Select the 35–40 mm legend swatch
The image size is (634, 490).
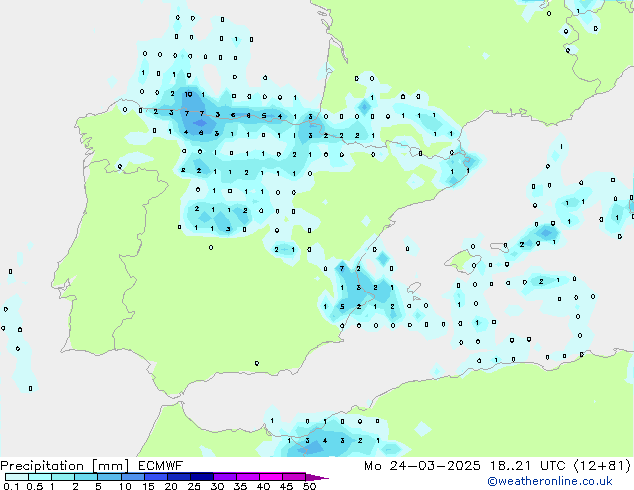[248, 477]
